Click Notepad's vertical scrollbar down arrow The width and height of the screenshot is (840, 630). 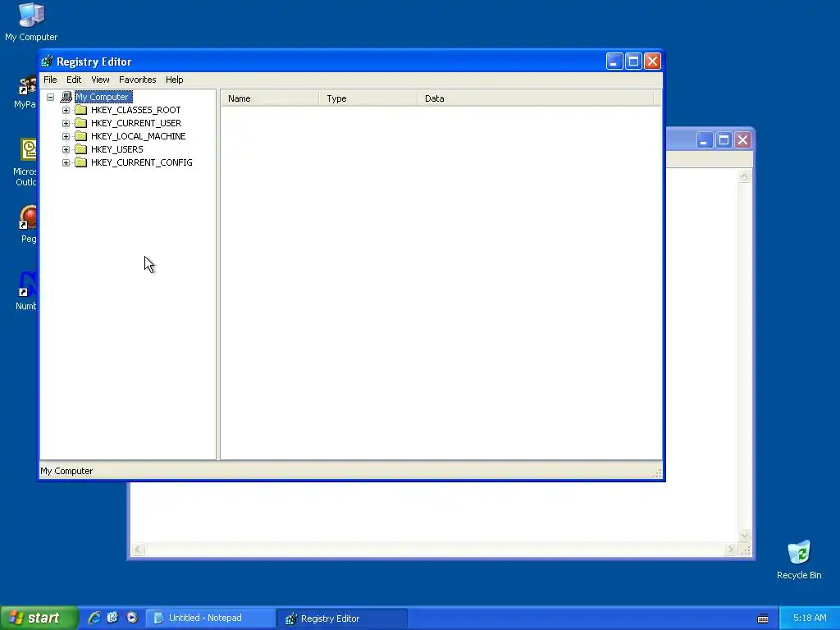click(x=745, y=535)
